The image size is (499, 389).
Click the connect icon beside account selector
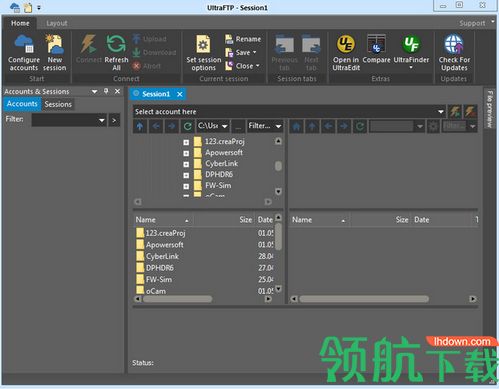[x=455, y=111]
